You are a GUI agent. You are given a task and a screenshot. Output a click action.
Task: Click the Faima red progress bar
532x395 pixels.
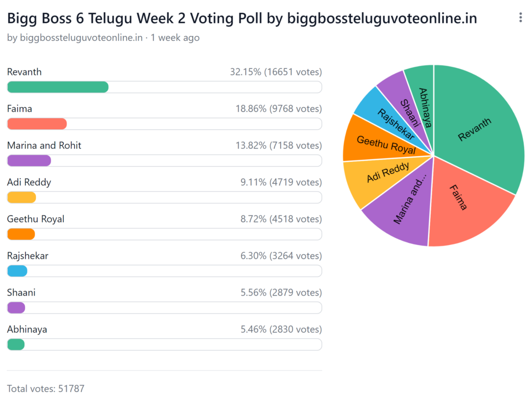[x=37, y=124]
